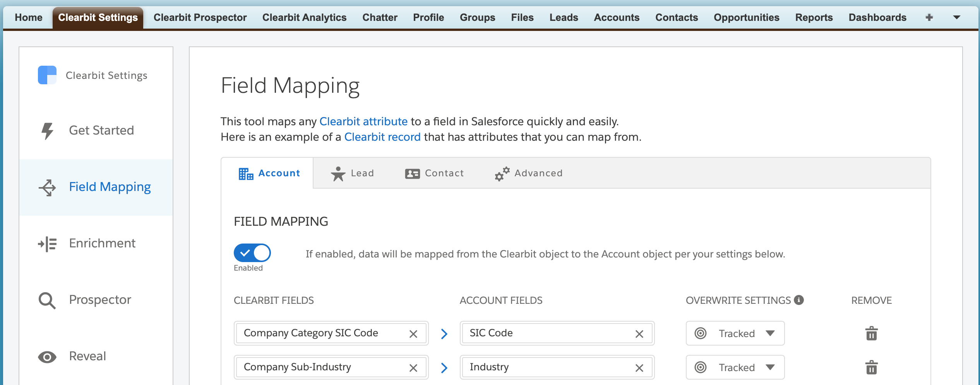Click the Enrichment list icon
The image size is (980, 385).
pos(47,244)
